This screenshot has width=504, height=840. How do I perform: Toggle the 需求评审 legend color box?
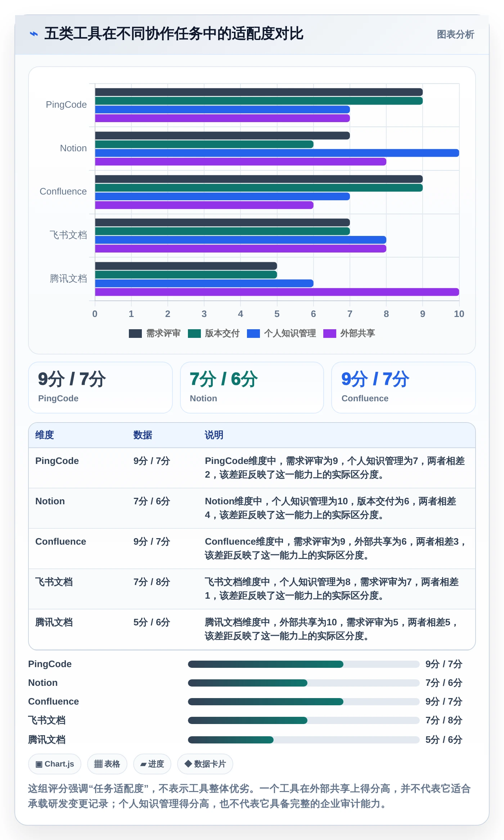pos(135,334)
